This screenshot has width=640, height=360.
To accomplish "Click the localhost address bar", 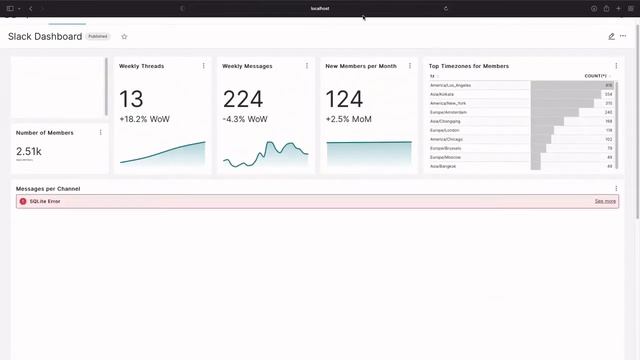I will click(320, 8).
